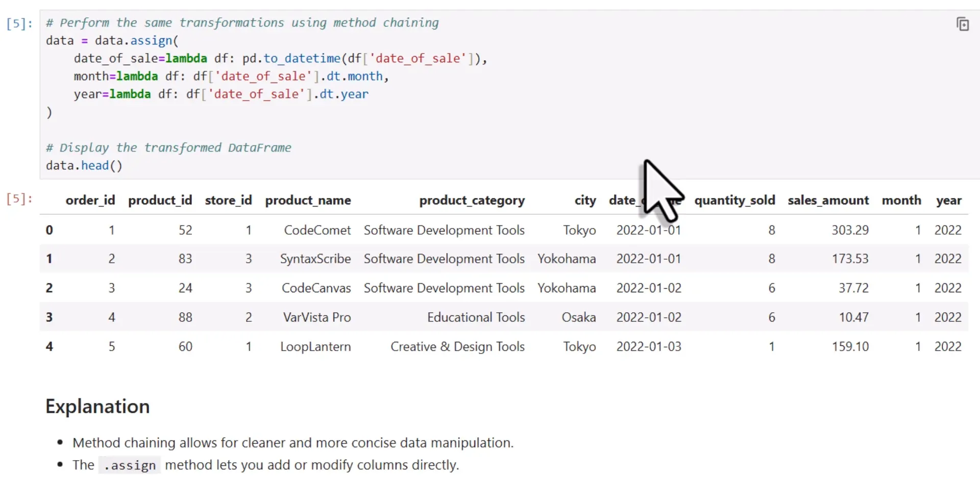Click the SyntaxScribe product name cell
Viewport: 980px width, 478px height.
(x=315, y=259)
